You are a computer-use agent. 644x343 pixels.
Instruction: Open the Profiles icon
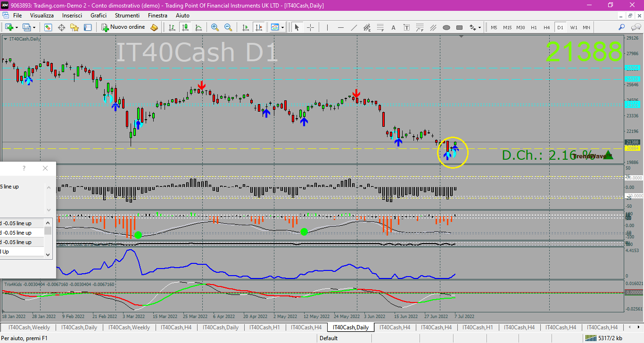[x=27, y=27]
